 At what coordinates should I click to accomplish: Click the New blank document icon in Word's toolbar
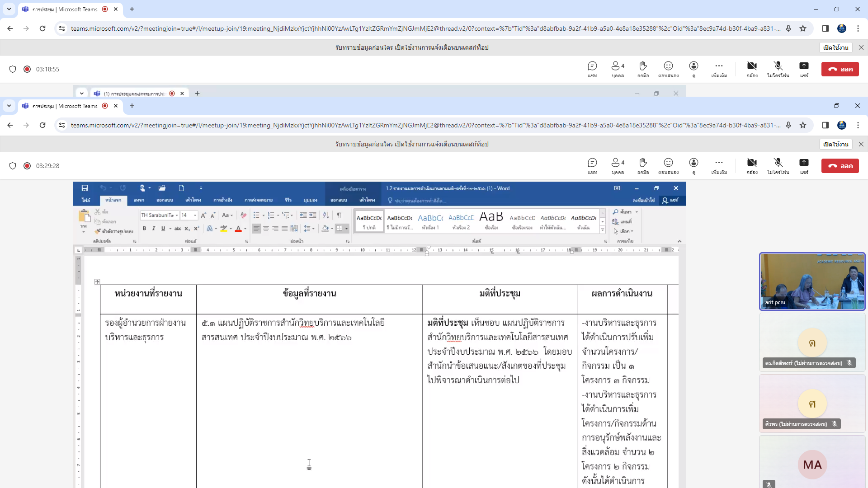[x=181, y=188]
